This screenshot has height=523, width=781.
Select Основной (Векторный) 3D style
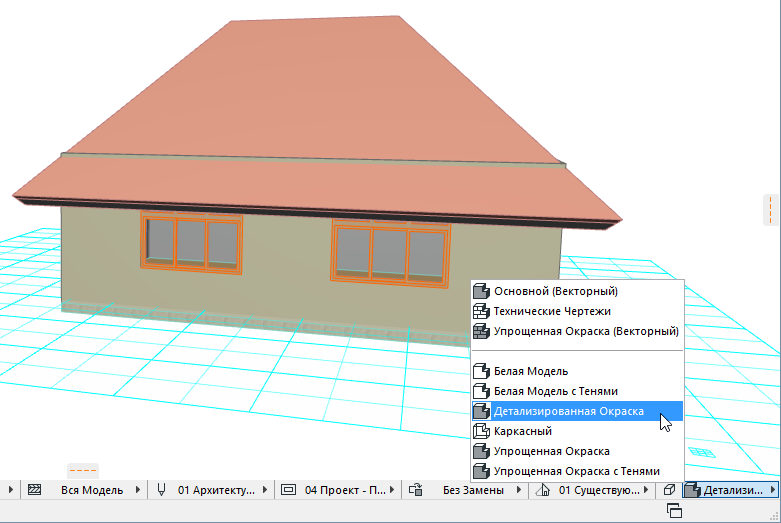click(577, 291)
